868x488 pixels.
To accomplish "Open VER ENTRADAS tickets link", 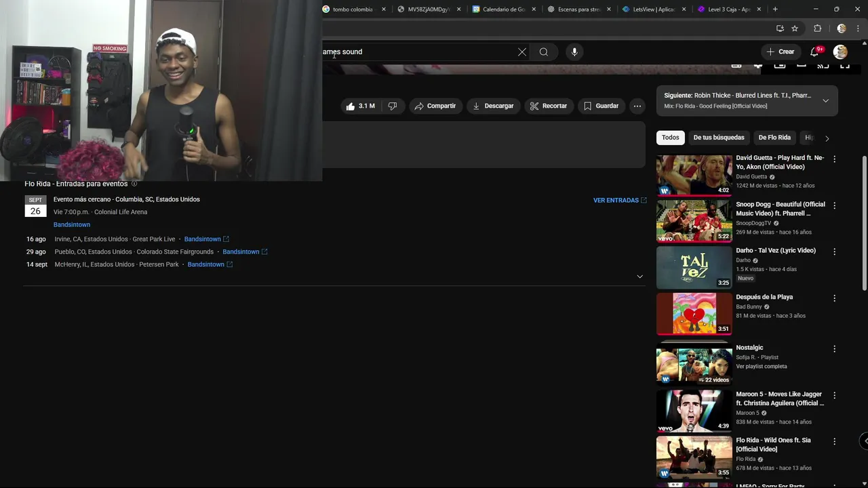I will pos(620,201).
